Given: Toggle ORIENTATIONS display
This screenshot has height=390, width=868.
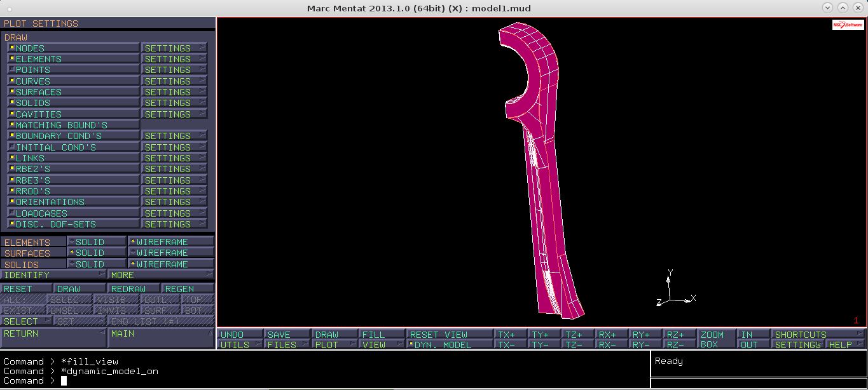Looking at the screenshot, I should [x=73, y=202].
